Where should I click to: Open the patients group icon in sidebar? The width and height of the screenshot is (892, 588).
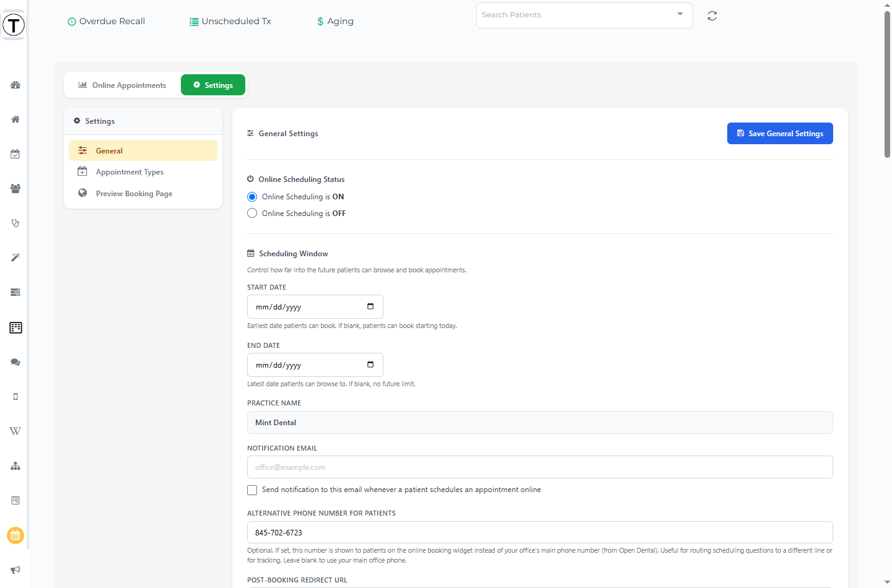[15, 189]
